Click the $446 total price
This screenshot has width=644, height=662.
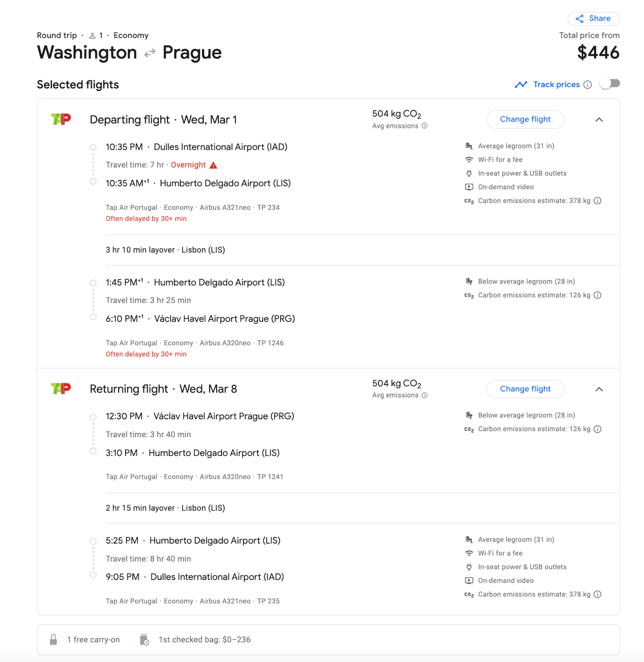click(x=599, y=53)
